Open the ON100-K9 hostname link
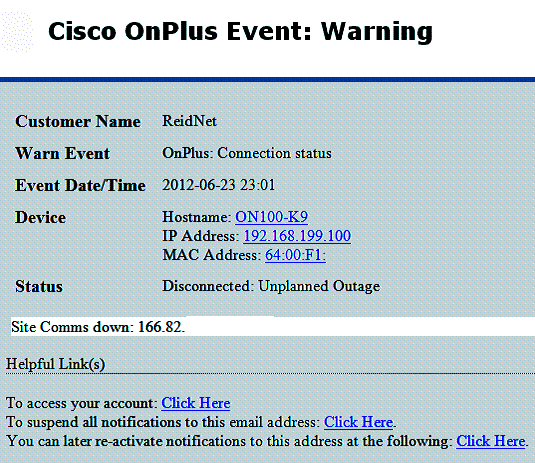This screenshot has width=535, height=463. click(x=272, y=217)
